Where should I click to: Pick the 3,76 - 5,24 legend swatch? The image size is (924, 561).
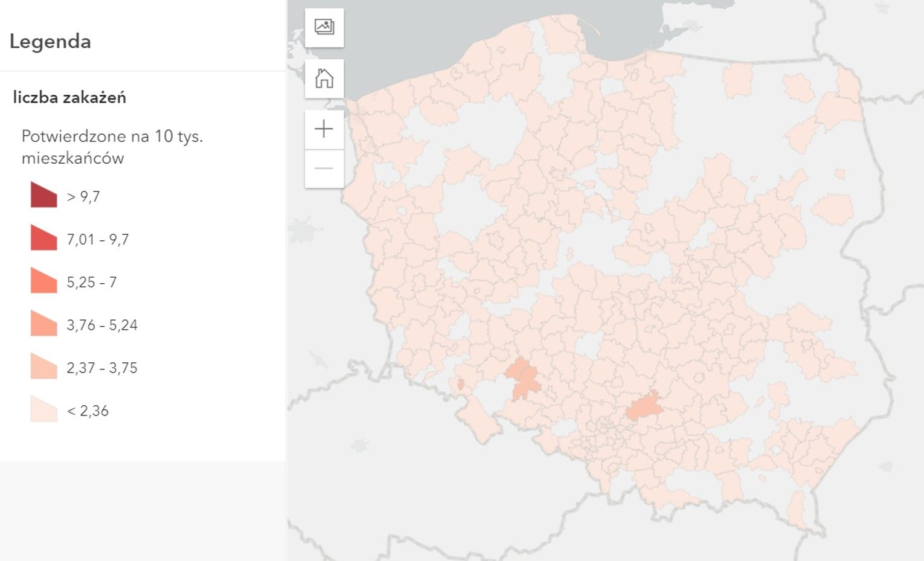[43, 324]
